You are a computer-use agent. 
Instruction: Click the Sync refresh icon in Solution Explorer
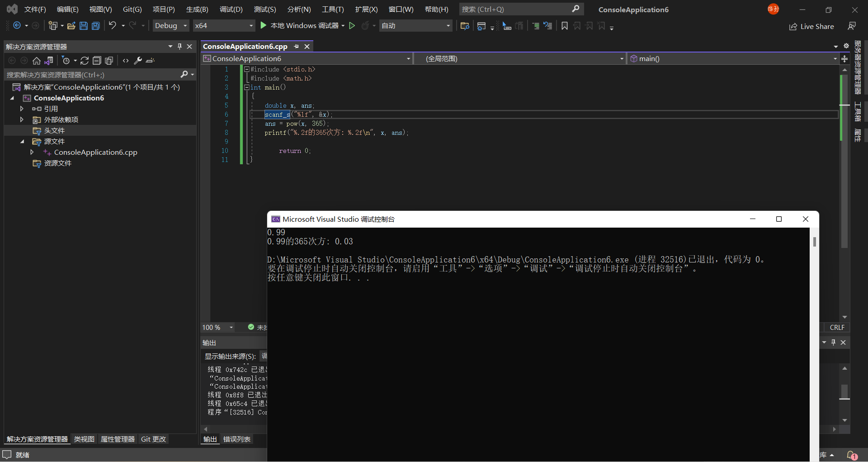pyautogui.click(x=85, y=61)
